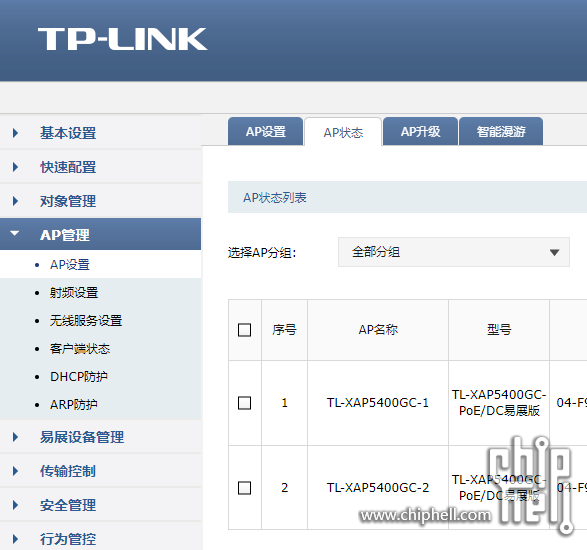Expand the 对象管理 section
587x550 pixels.
100,201
